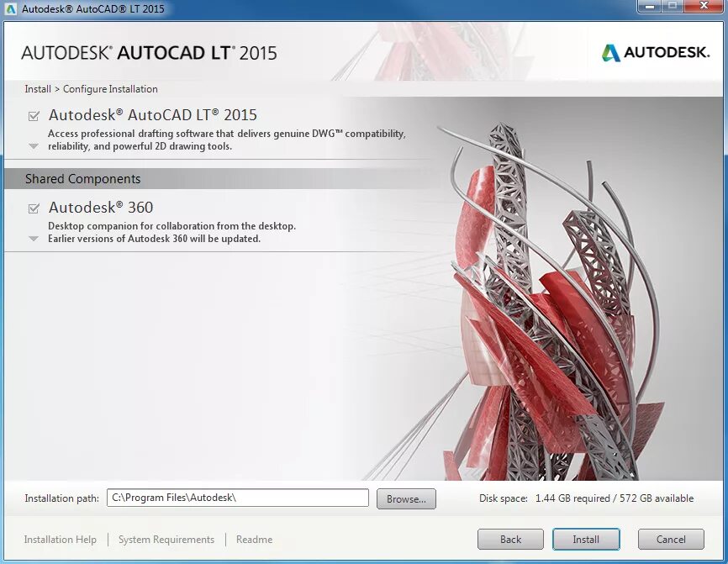The height and width of the screenshot is (564, 728).
Task: Click the Autodesk AutoCAD LT 2015 product title
Action: click(153, 114)
